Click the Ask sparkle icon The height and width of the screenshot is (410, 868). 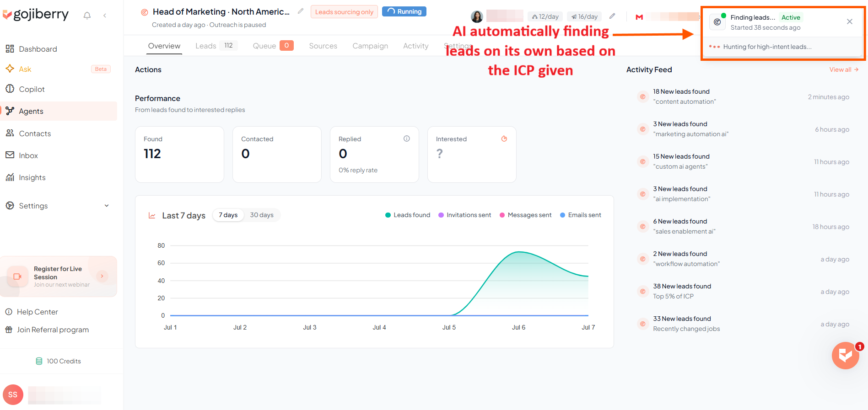(x=10, y=69)
